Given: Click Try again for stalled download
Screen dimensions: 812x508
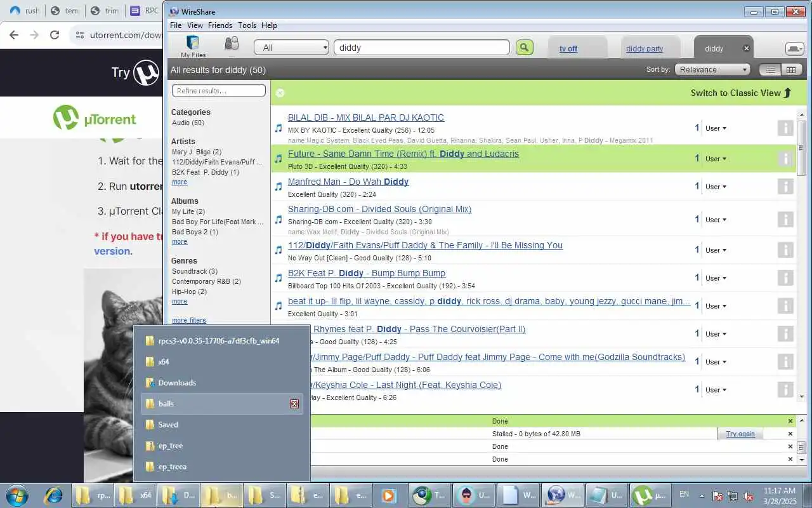Looking at the screenshot, I should (740, 434).
